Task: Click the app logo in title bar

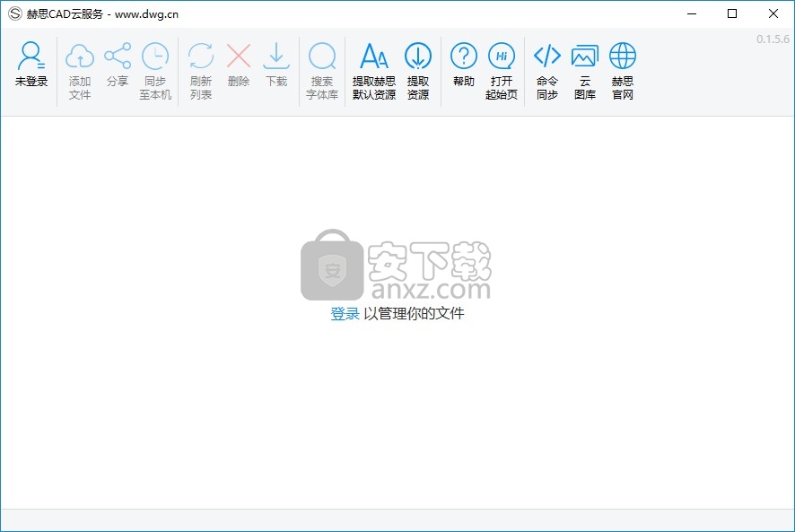Action: click(14, 13)
